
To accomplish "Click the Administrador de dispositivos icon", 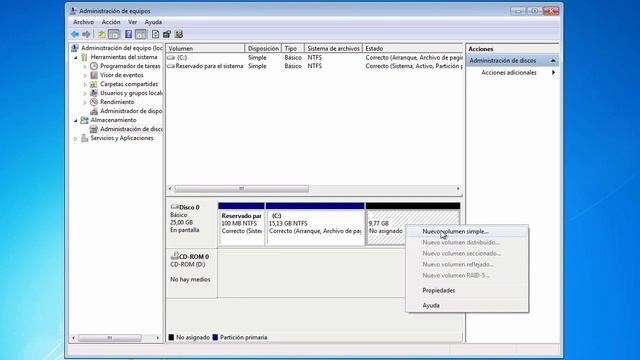I will (x=94, y=111).
